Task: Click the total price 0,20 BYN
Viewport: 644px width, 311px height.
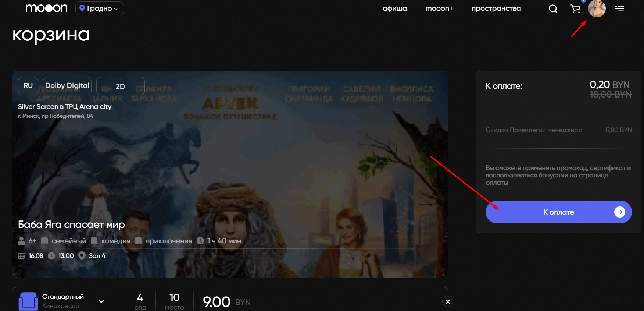Action: click(609, 85)
